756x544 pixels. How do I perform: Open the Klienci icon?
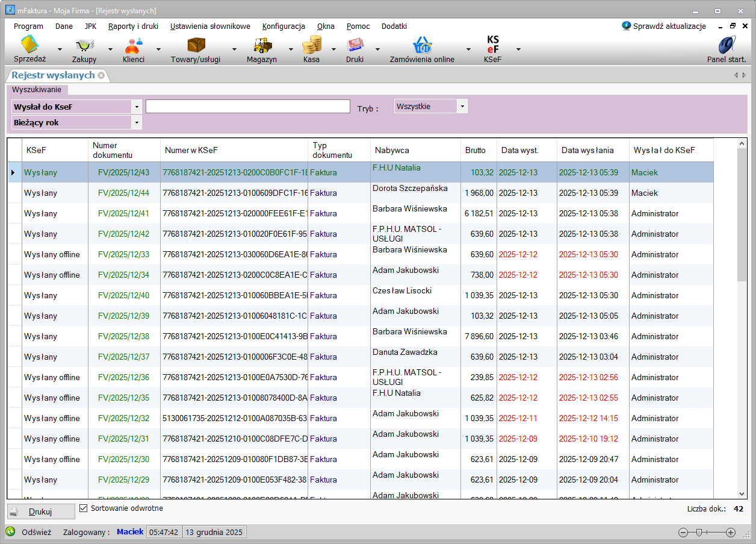click(x=133, y=45)
